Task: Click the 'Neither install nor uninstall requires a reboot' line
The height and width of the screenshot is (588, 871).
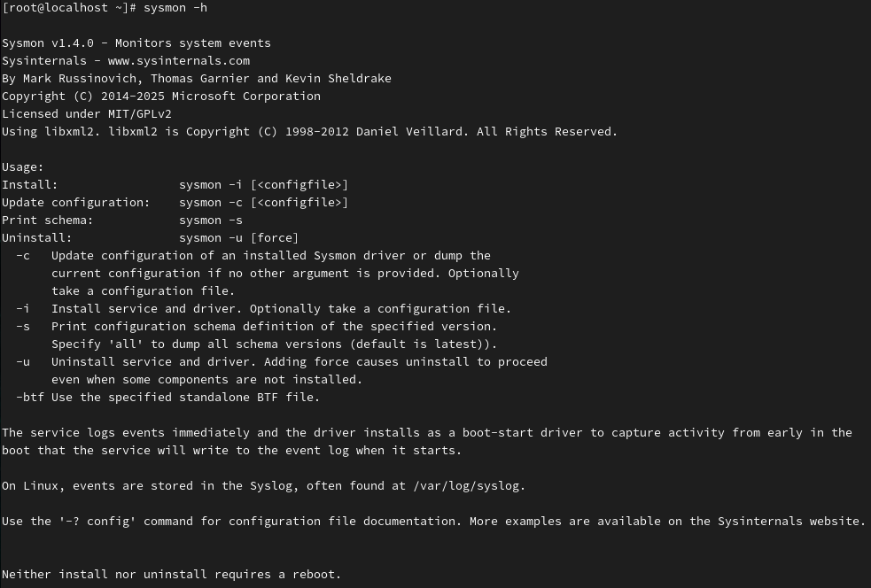Action: [x=171, y=575]
